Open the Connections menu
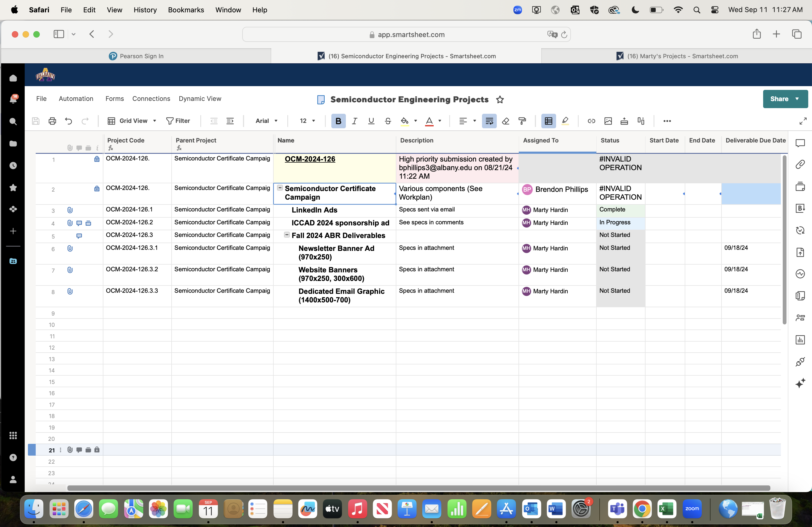This screenshot has height=527, width=812. tap(151, 99)
